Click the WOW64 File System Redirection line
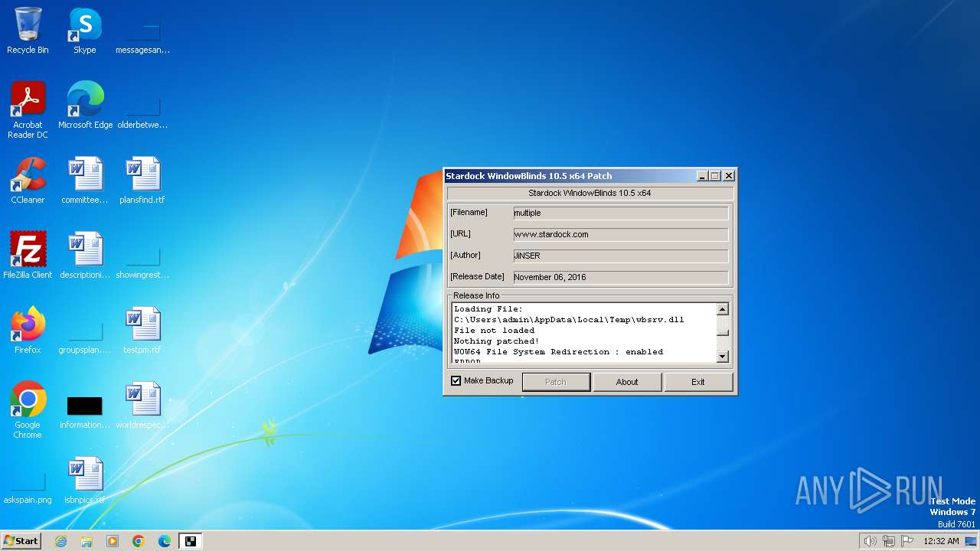This screenshot has width=980, height=551. pyautogui.click(x=558, y=352)
